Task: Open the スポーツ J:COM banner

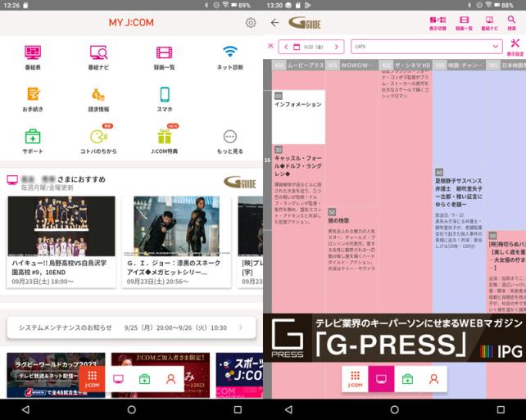Action: pos(239,375)
